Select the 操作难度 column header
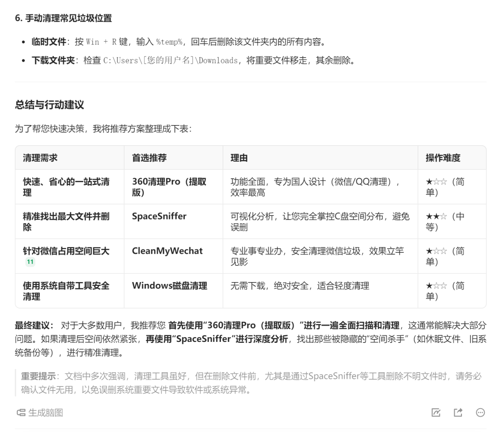504x432 pixels. tap(452, 157)
